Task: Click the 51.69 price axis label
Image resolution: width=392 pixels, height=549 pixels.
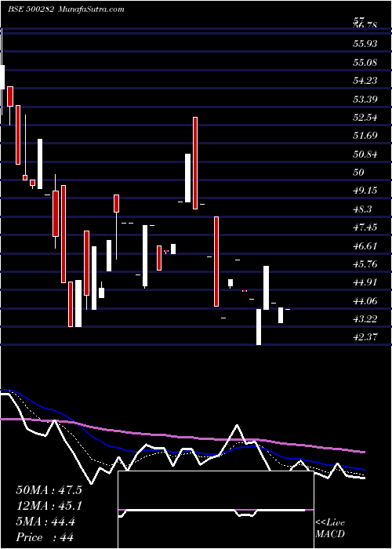Action: click(x=365, y=136)
